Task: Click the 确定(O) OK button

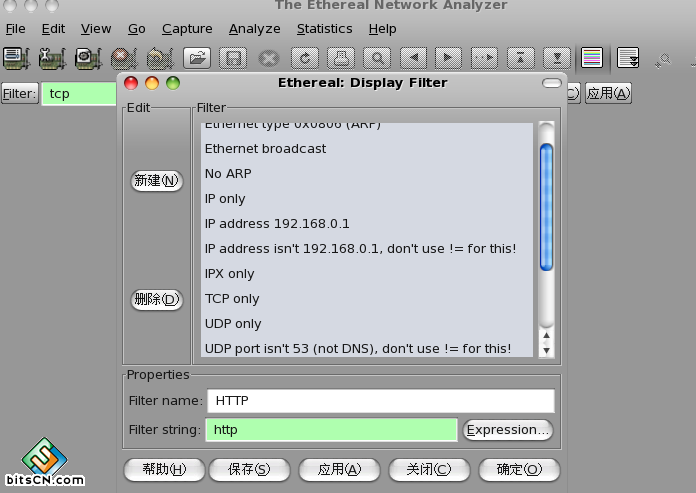Action: coord(519,469)
